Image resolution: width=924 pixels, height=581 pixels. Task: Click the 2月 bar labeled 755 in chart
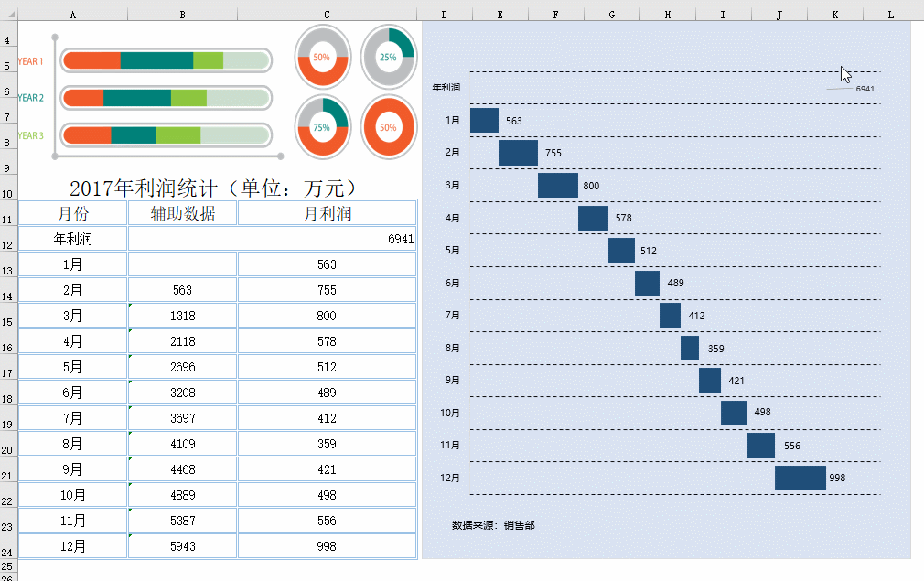[x=518, y=153]
